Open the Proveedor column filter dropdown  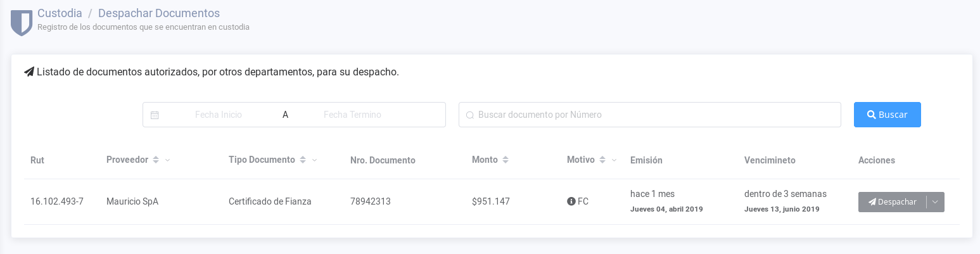click(x=167, y=160)
